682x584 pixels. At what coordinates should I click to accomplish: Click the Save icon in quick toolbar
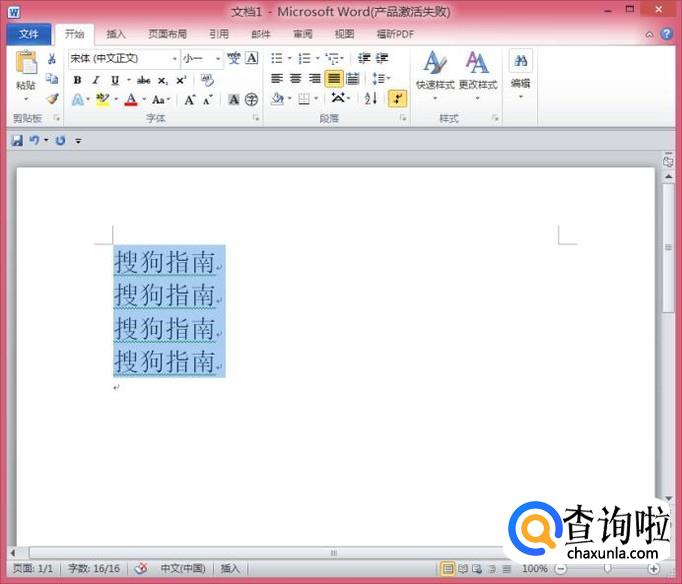coord(17,140)
